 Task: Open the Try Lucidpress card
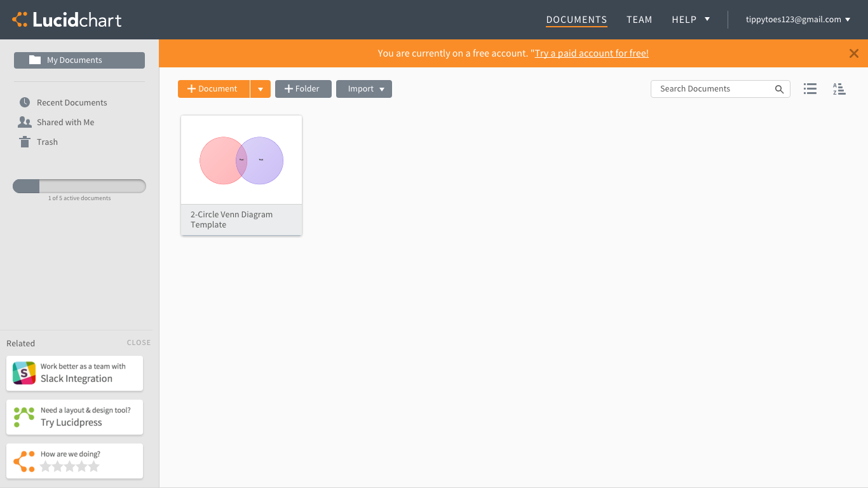point(75,417)
